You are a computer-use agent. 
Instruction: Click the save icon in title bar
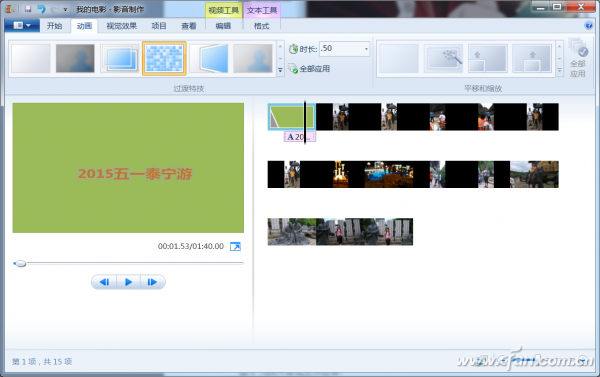coord(28,9)
